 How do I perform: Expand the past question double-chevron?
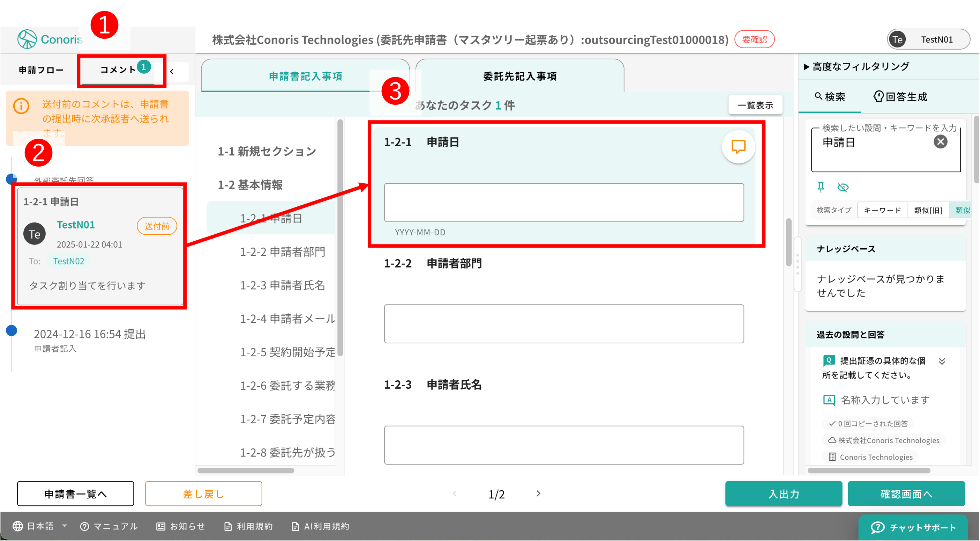tap(942, 361)
